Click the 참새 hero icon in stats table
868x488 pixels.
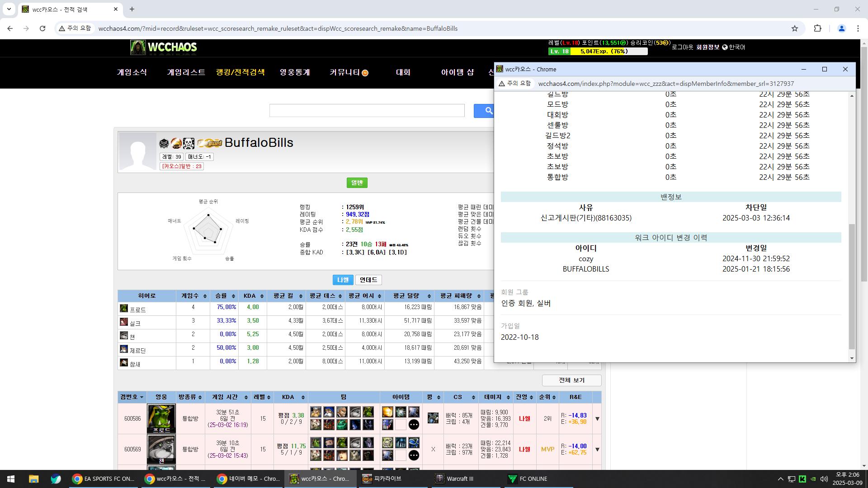123,363
